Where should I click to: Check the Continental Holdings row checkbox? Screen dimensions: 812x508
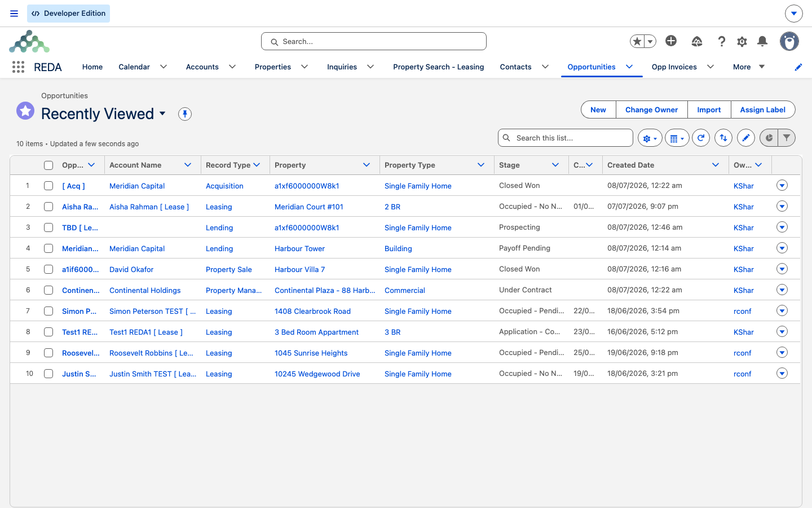point(48,290)
